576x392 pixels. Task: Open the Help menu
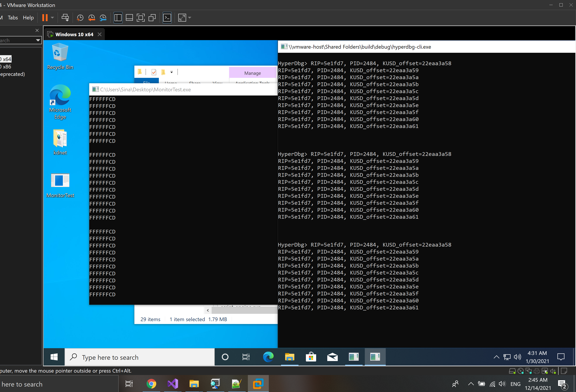click(x=28, y=18)
